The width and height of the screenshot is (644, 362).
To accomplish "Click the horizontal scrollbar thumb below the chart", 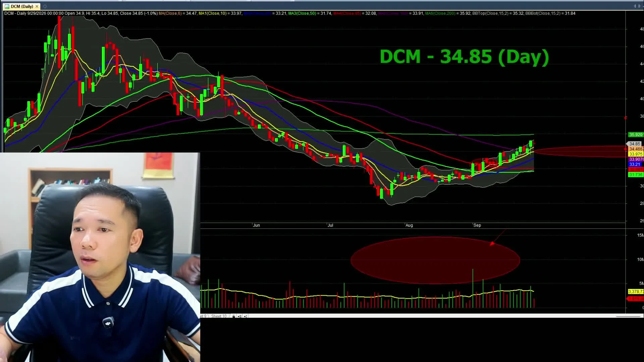I will pos(629,316).
